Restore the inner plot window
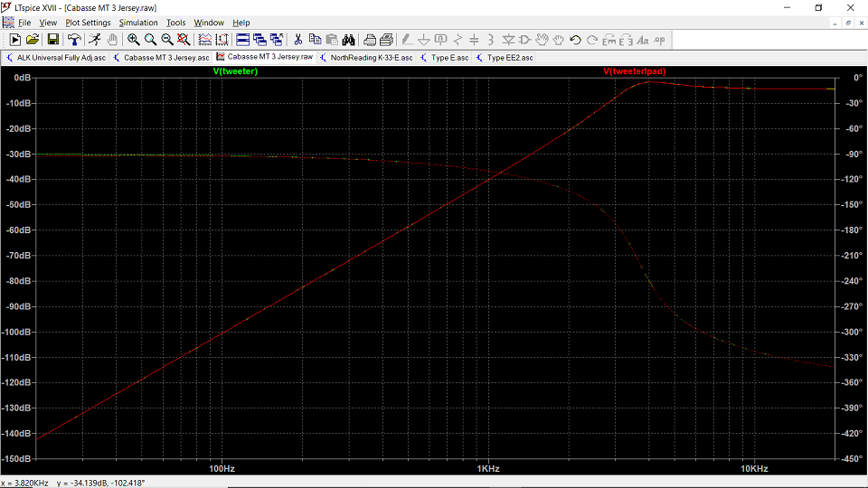 coord(848,23)
